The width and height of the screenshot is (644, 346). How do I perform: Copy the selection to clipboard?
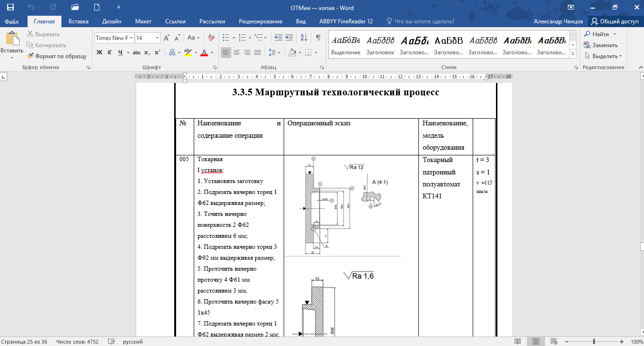point(46,45)
